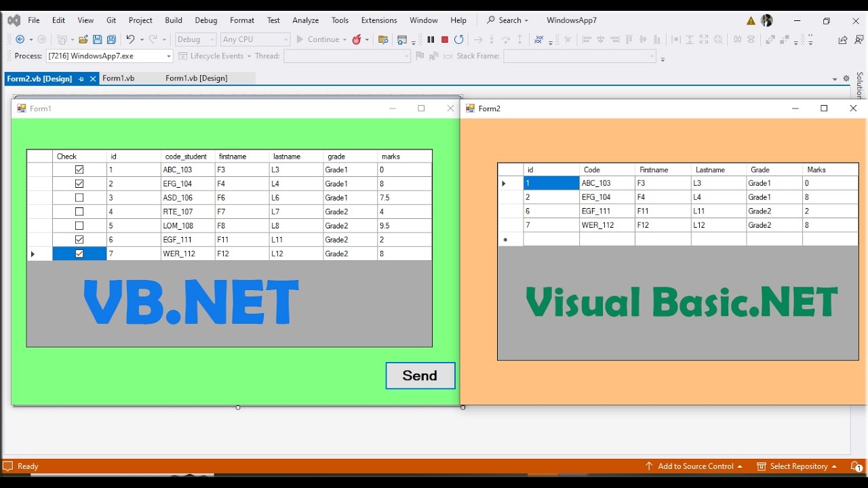The height and width of the screenshot is (488, 868).
Task: Click the Bring to Front icon
Action: click(x=770, y=39)
